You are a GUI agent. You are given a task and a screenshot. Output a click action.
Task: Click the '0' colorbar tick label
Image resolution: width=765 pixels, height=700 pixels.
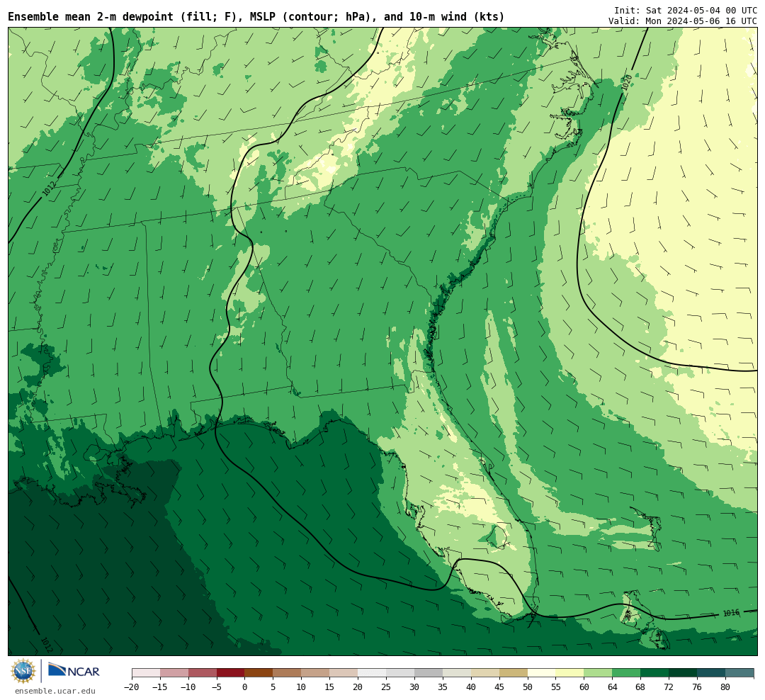pos(245,687)
